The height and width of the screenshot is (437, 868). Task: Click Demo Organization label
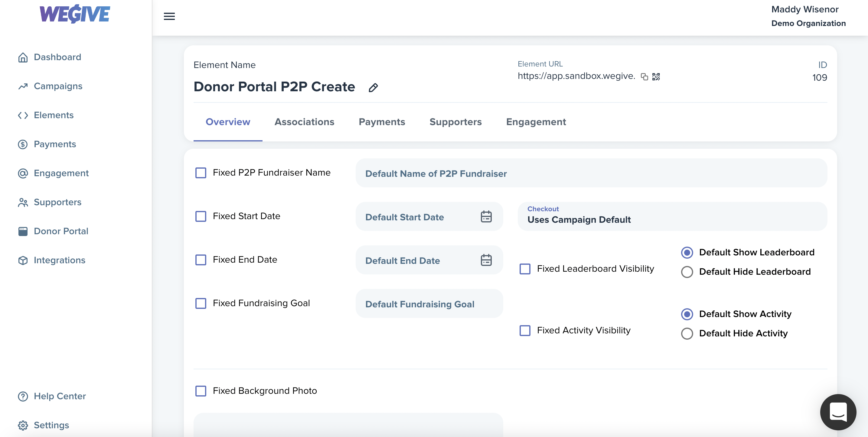point(808,23)
